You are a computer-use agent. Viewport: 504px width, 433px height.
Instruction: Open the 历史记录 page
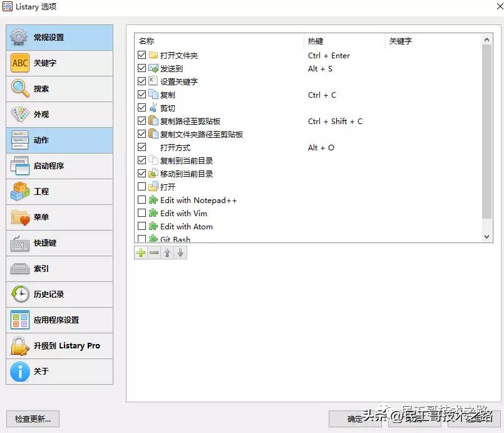coord(59,295)
